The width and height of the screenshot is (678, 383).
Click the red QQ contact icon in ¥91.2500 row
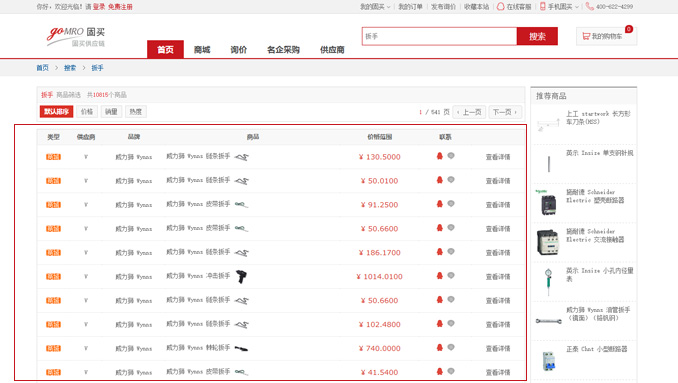pyautogui.click(x=440, y=204)
